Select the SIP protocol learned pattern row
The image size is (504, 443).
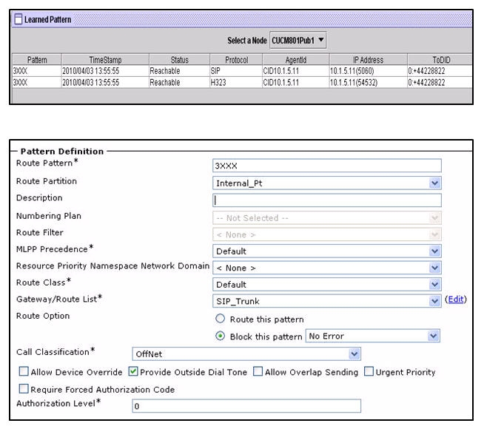click(x=242, y=71)
